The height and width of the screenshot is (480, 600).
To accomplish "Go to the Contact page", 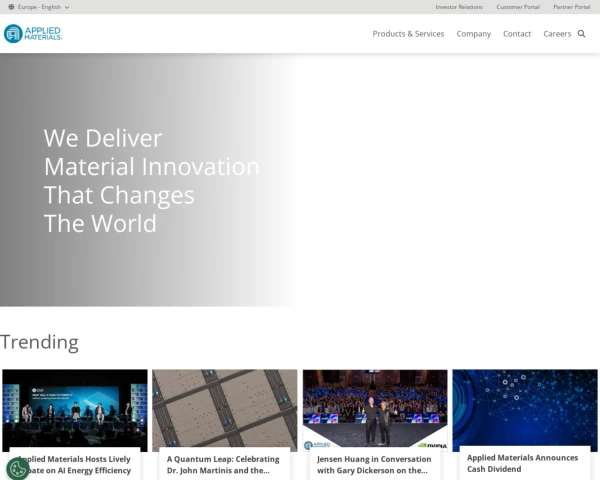I will (517, 34).
